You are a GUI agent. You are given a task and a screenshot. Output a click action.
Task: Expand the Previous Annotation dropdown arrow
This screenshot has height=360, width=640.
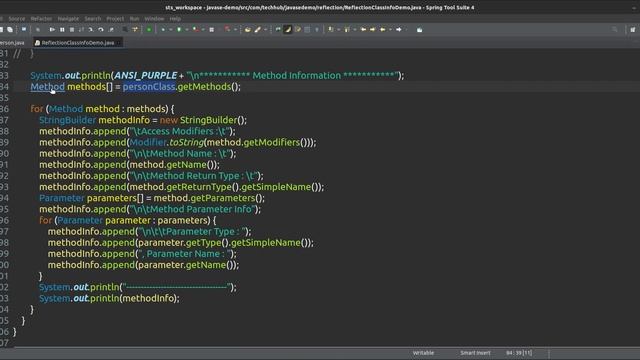355,29
